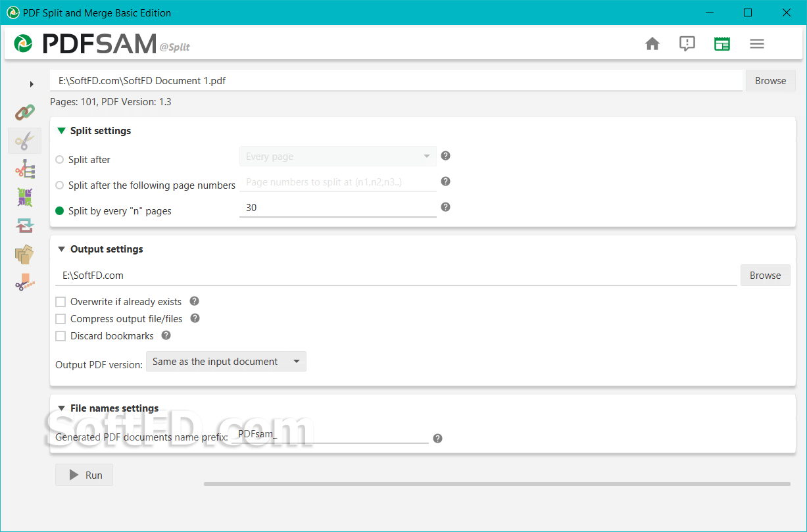
Task: Go to the home dashboard
Action: click(652, 44)
